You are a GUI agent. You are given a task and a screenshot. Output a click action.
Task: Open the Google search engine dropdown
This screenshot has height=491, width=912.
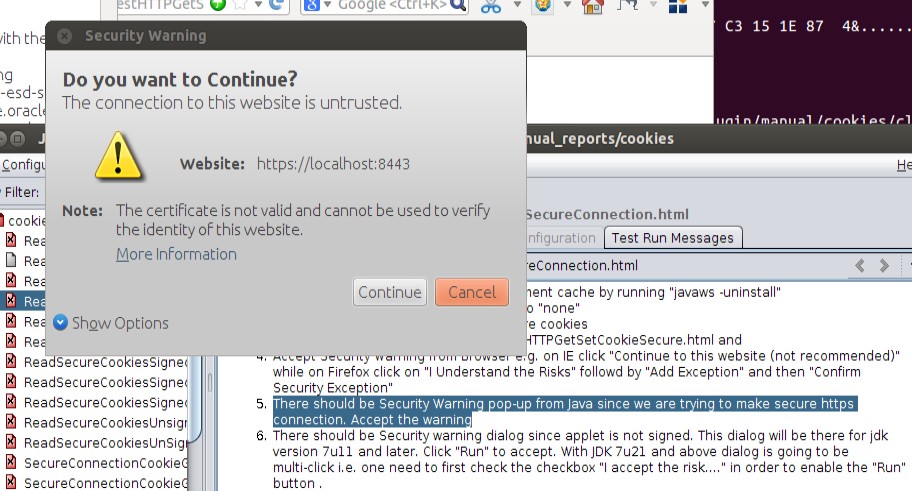pos(316,6)
